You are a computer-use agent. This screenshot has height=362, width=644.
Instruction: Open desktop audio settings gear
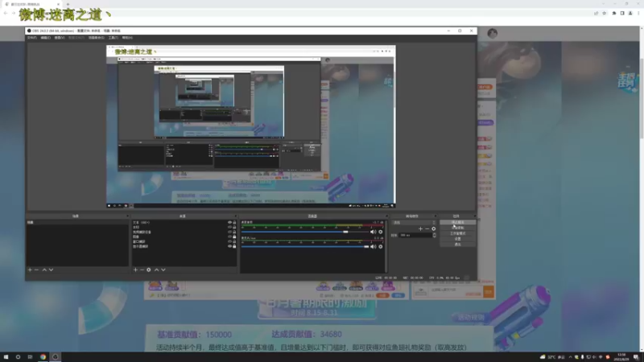pyautogui.click(x=381, y=232)
